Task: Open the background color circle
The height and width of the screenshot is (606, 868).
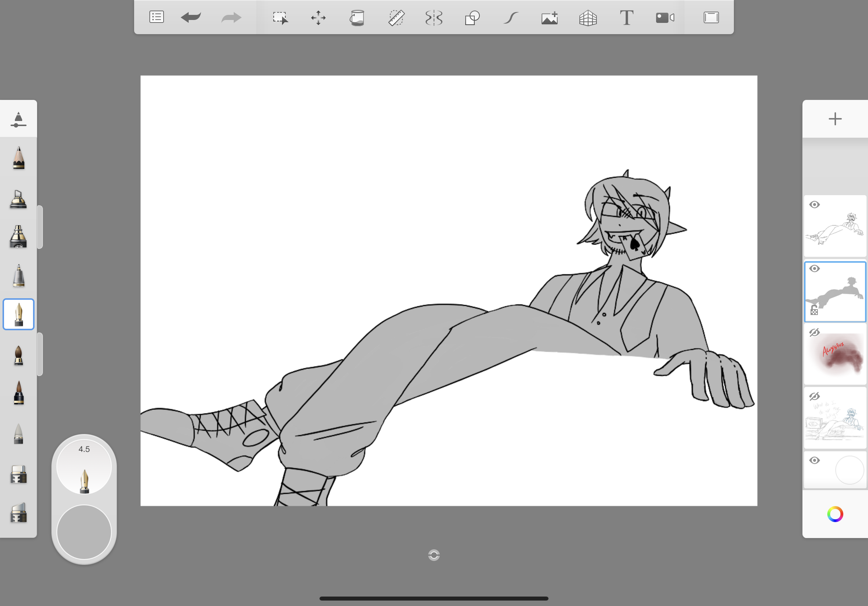Action: tap(849, 470)
